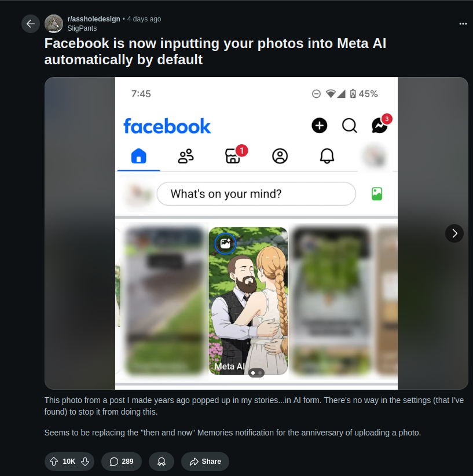Open the r/assholedesign subreddit avatar
Viewport: 473px width, 476px height.
54,24
